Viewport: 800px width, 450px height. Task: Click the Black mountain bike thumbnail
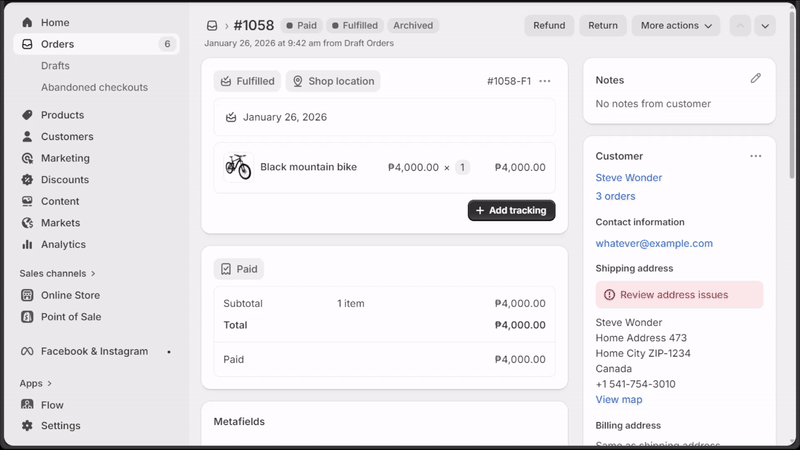coord(238,167)
